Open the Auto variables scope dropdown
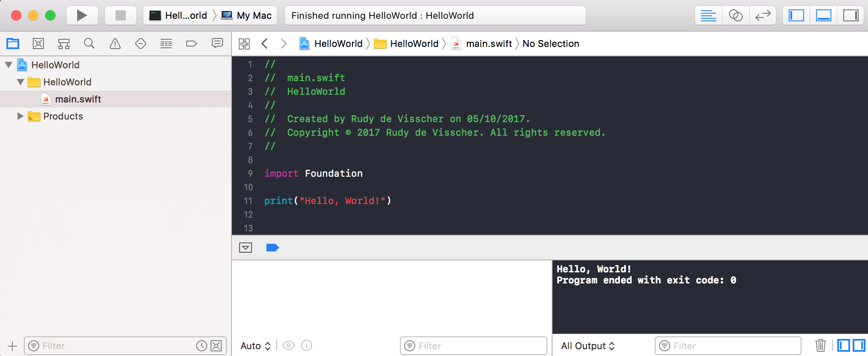This screenshot has height=356, width=868. (x=256, y=346)
